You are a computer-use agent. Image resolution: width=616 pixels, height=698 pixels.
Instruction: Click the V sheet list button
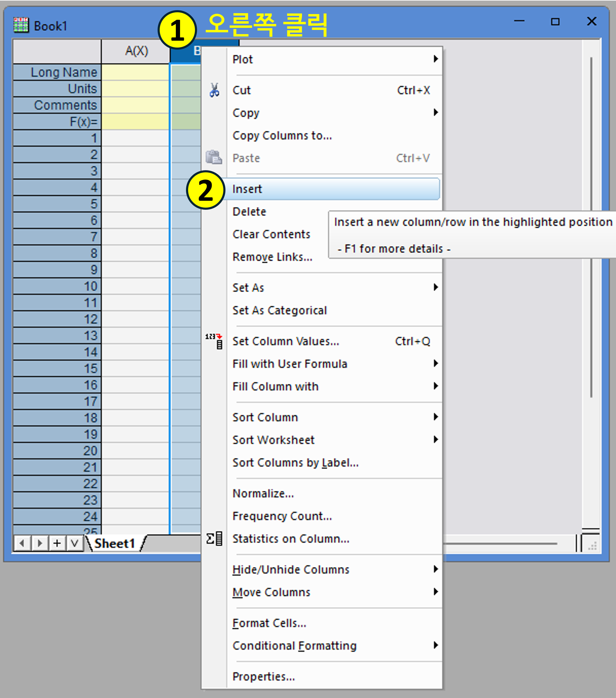click(75, 543)
